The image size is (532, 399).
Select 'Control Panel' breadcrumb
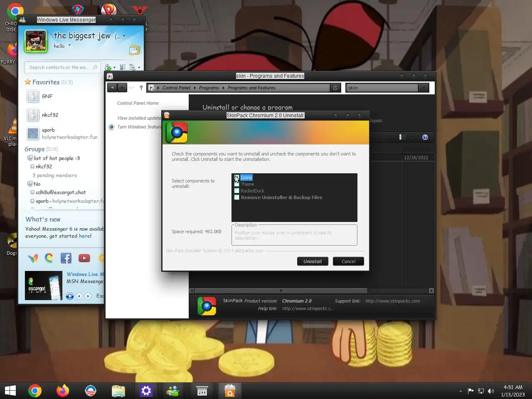coord(176,88)
